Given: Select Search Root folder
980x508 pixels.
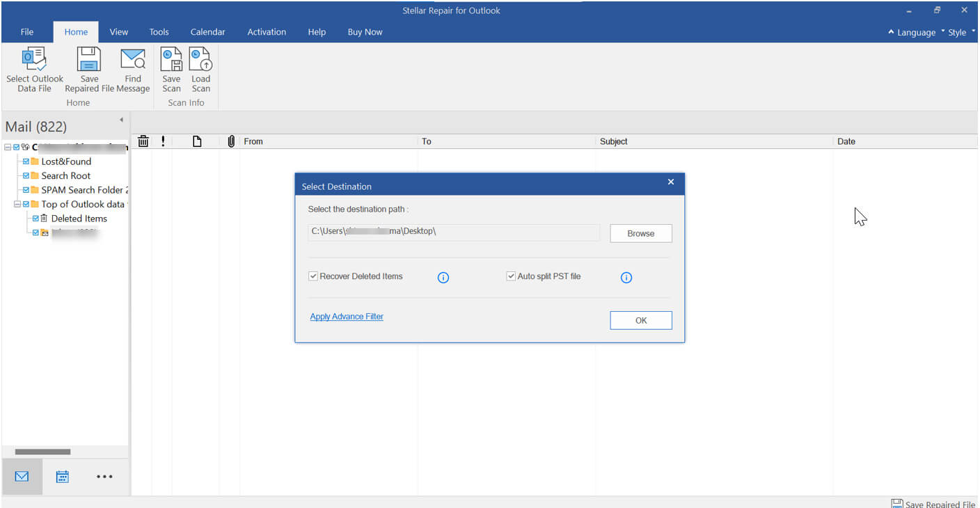Looking at the screenshot, I should tap(66, 175).
